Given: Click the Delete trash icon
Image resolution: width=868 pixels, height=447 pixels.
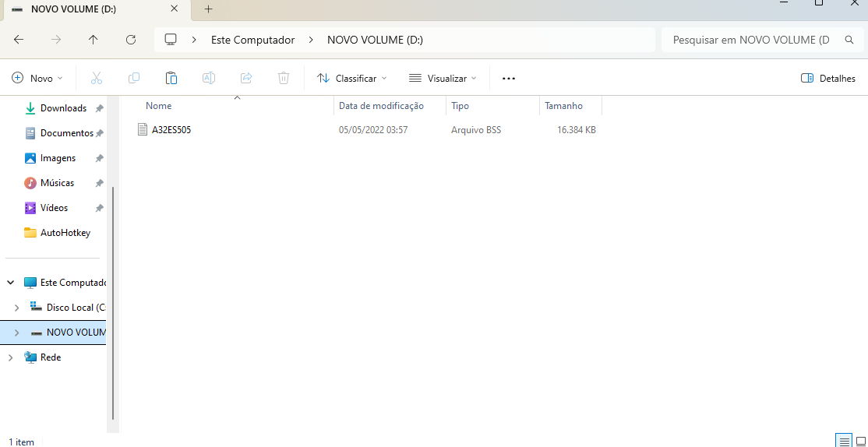Looking at the screenshot, I should 284,78.
